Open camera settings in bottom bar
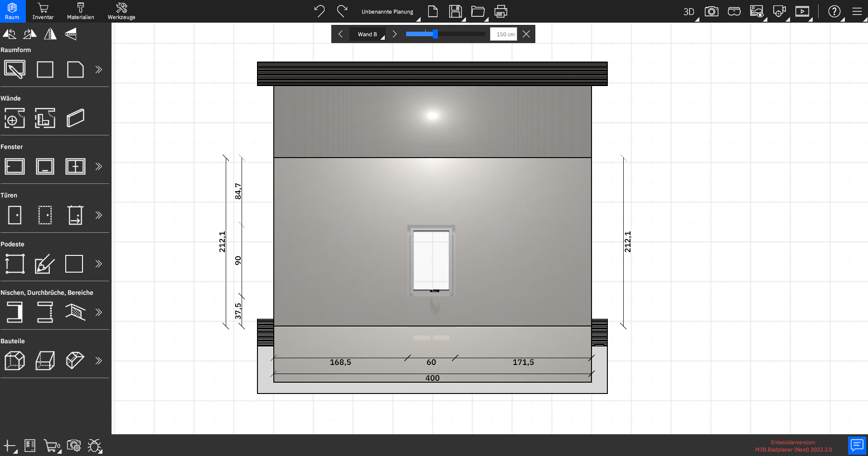 pos(73,446)
